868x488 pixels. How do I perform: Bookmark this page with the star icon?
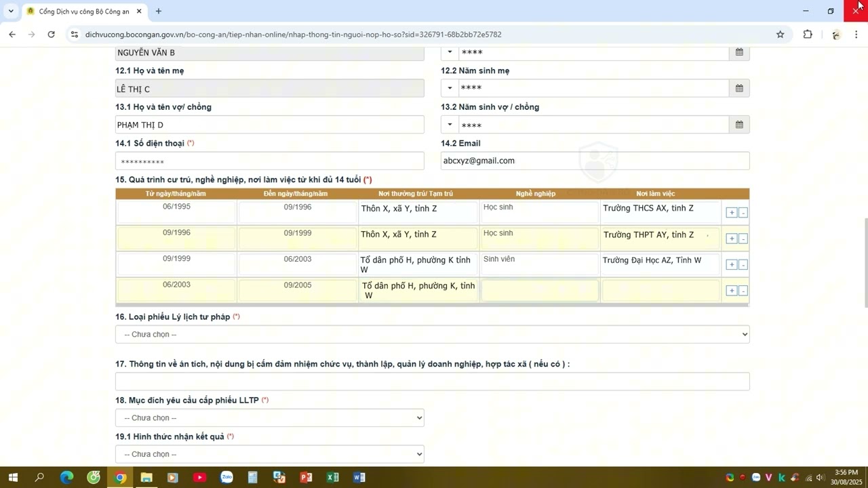(780, 35)
